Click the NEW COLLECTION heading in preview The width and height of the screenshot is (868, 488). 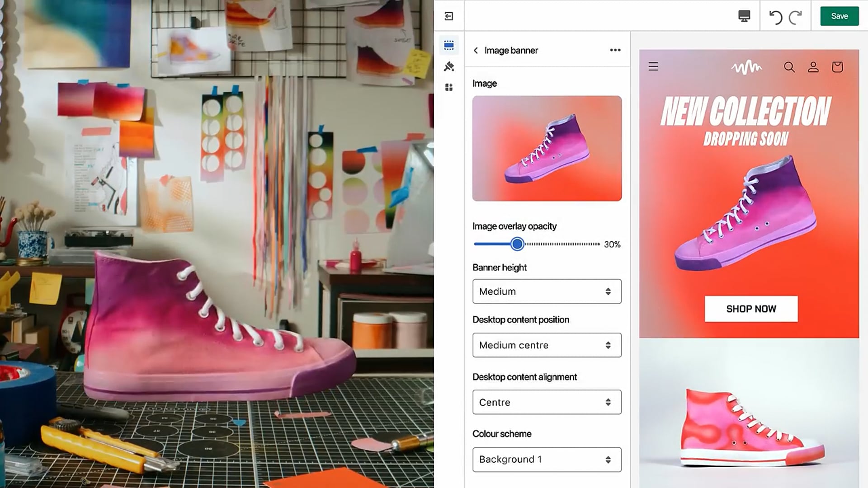(x=746, y=111)
